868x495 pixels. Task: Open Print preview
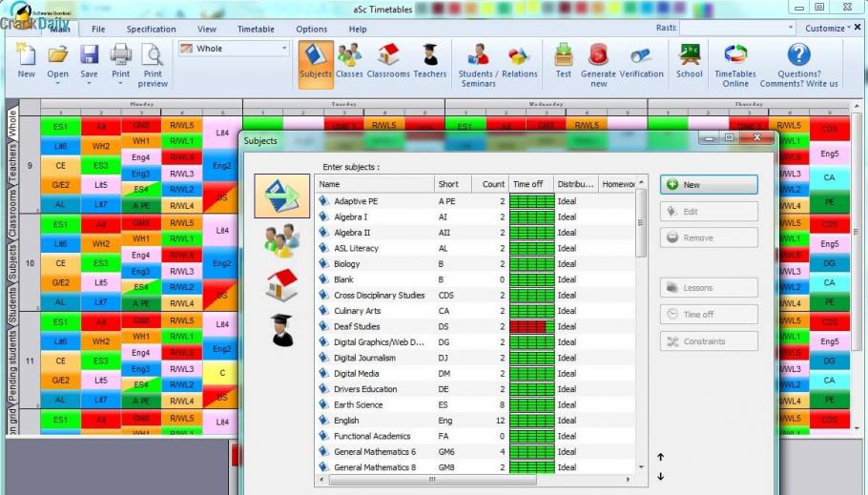pos(153,66)
